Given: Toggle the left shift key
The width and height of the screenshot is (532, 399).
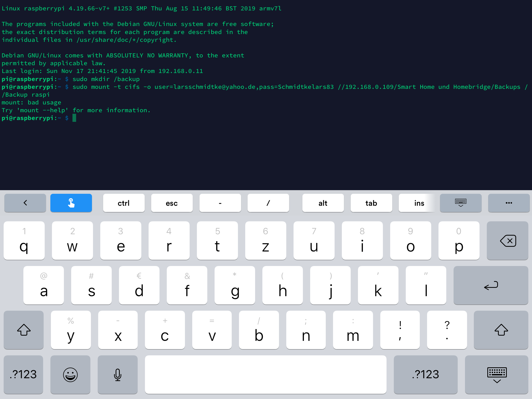Looking at the screenshot, I should pos(24,330).
